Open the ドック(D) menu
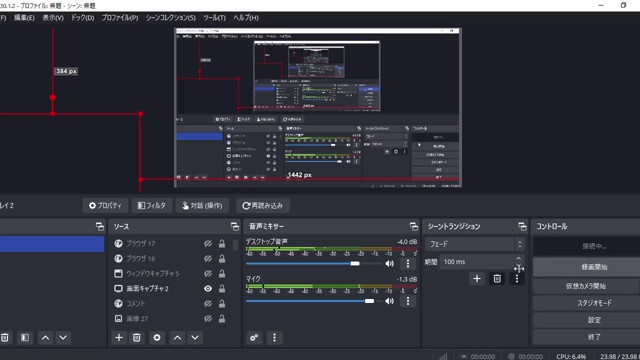 82,18
